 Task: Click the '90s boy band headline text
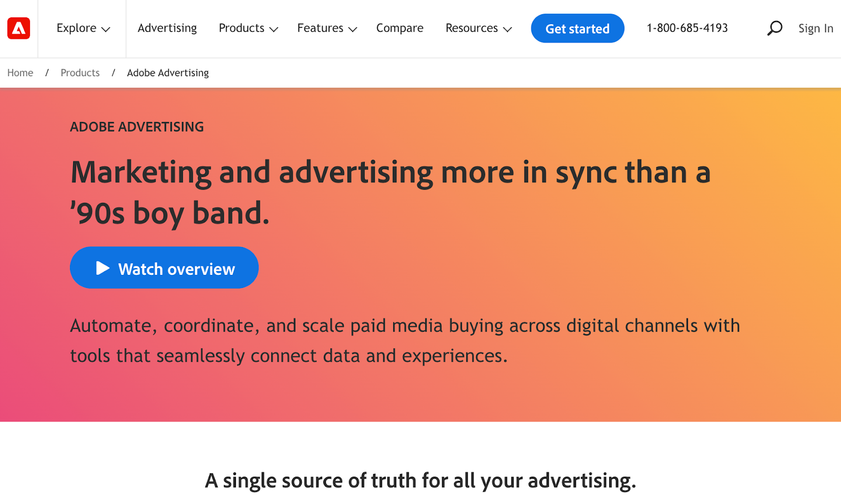tap(170, 213)
